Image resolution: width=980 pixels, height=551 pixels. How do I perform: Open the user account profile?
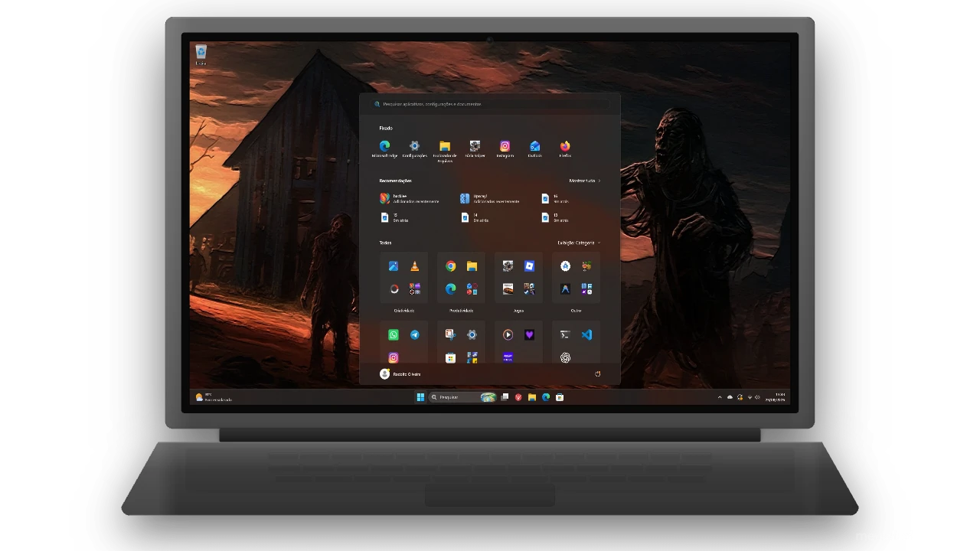[x=400, y=374]
